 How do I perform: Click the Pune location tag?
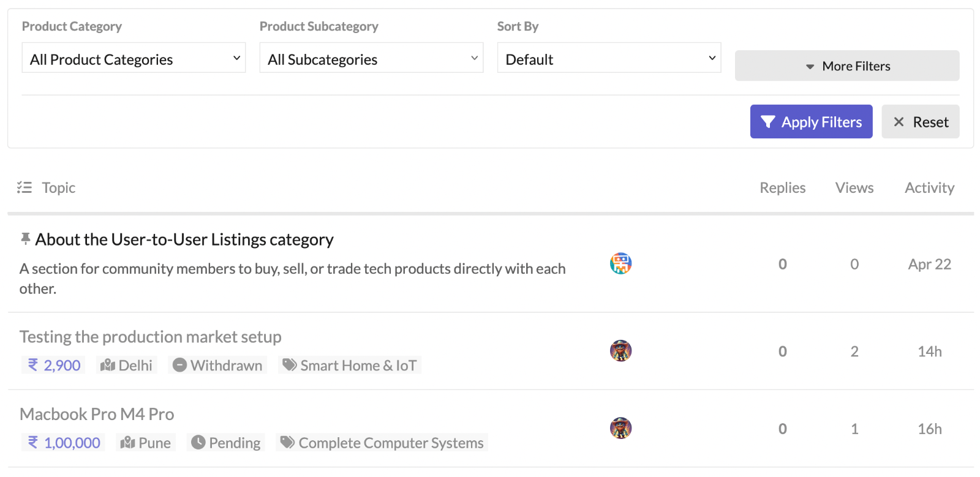click(146, 443)
